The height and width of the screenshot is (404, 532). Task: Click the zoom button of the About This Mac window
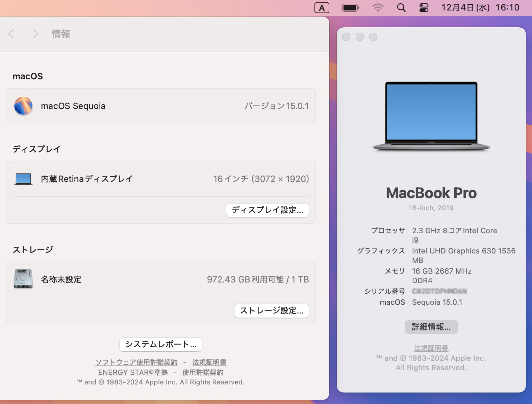coord(373,37)
